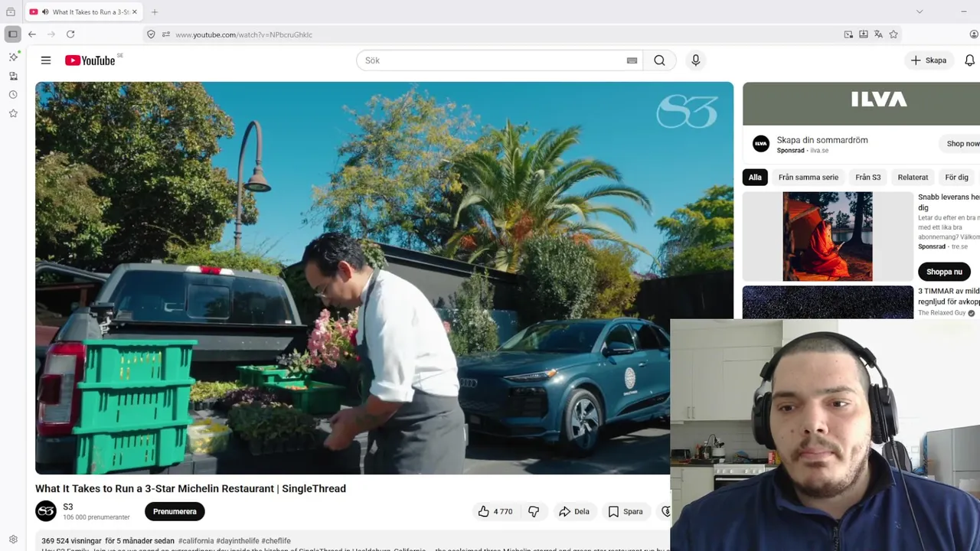The height and width of the screenshot is (551, 980).
Task: Select the 'Från samma serie' chip
Action: [x=808, y=177]
